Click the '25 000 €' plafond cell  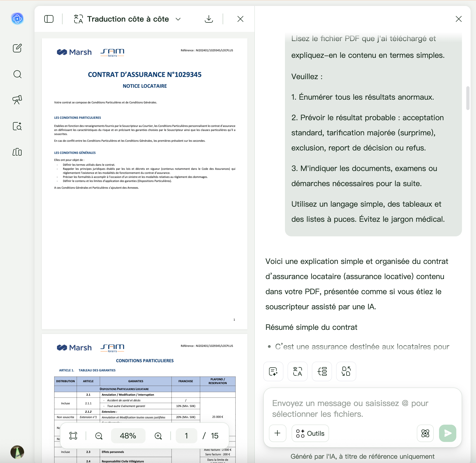pyautogui.click(x=217, y=417)
